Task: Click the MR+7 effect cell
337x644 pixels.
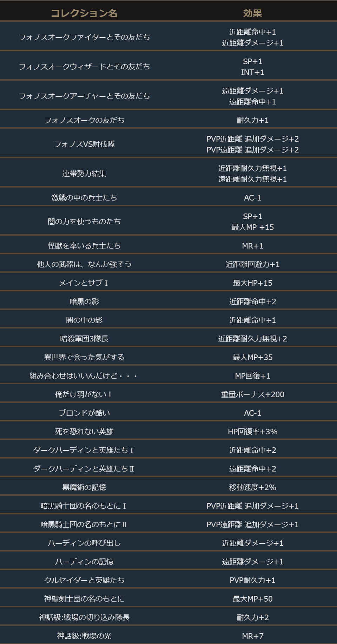Action: coord(252,636)
